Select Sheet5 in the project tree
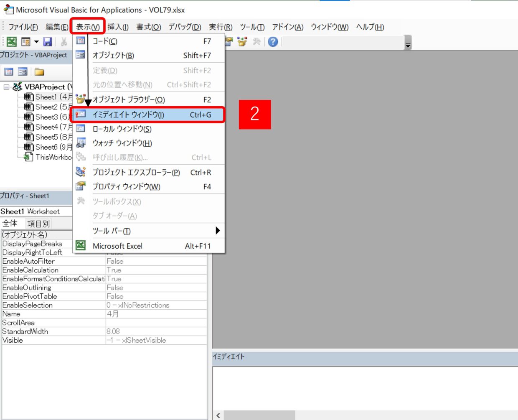The height and width of the screenshot is (420, 518). click(x=48, y=137)
